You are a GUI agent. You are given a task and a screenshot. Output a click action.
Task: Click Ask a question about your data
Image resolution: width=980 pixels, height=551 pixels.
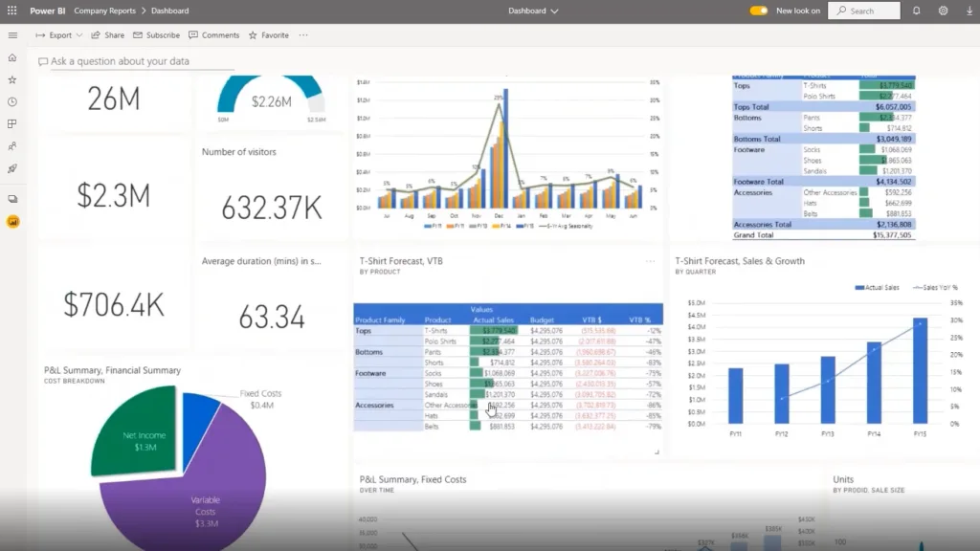pyautogui.click(x=120, y=61)
